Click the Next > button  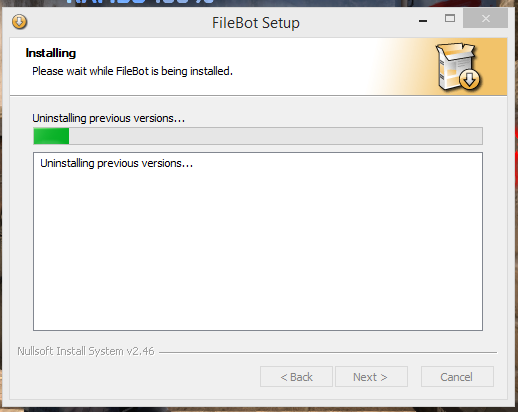click(371, 377)
